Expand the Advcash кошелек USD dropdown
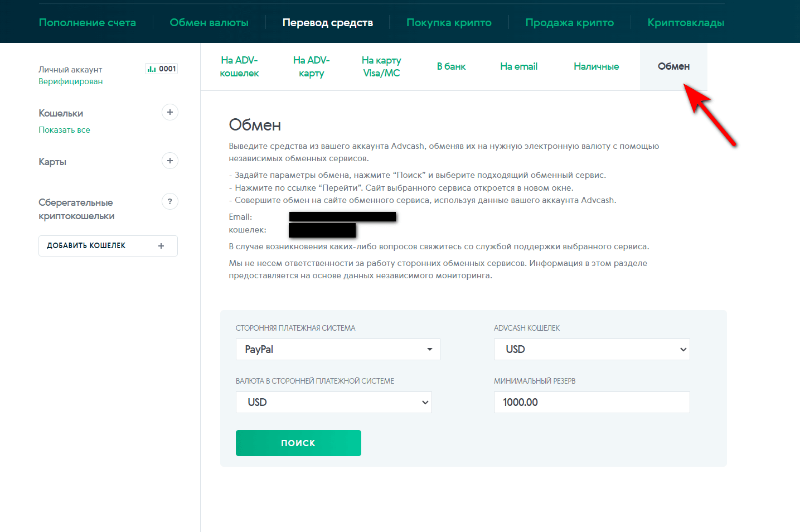 tap(591, 349)
